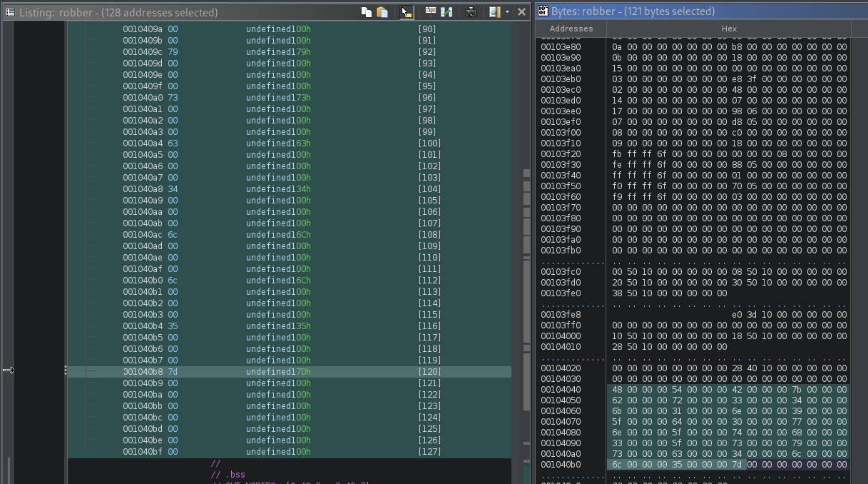Click array index [108] in Listing
Viewport: 868px width, 484px height.
429,235
